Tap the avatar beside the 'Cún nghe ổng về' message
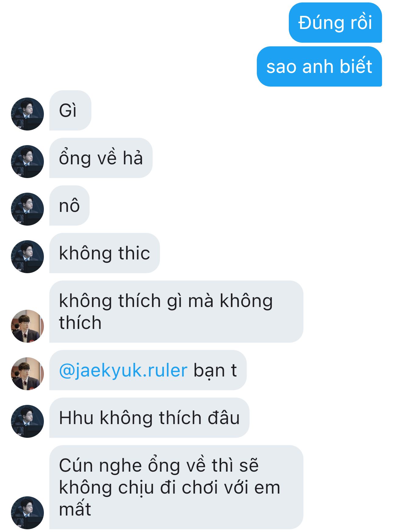 (27, 513)
